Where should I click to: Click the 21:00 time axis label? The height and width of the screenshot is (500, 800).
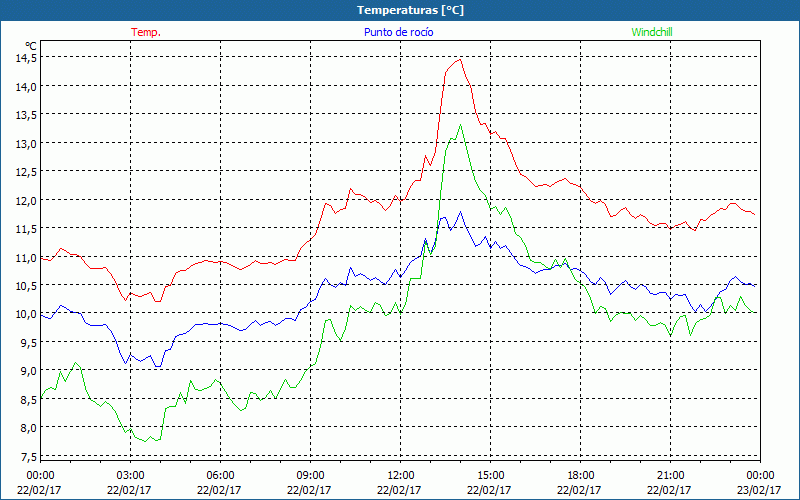tap(670, 476)
